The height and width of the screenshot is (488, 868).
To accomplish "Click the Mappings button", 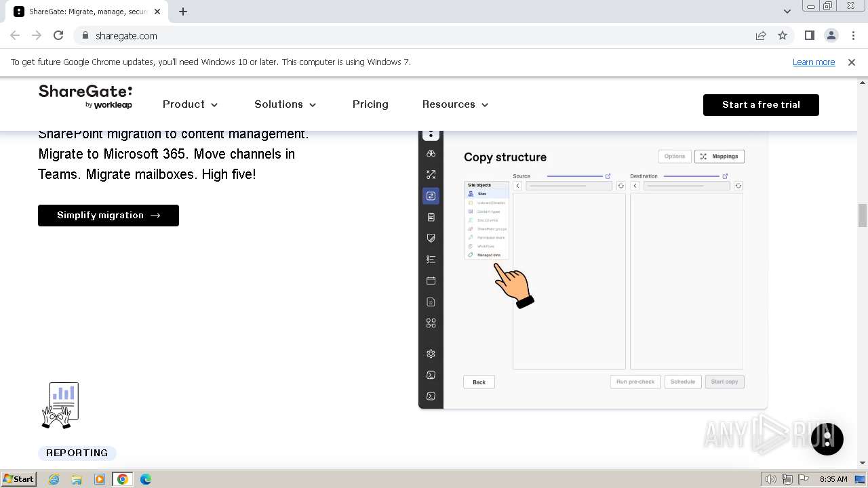I will point(719,157).
